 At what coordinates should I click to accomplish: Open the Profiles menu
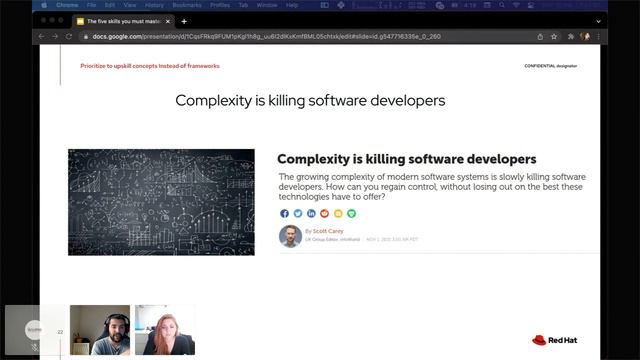(x=220, y=5)
